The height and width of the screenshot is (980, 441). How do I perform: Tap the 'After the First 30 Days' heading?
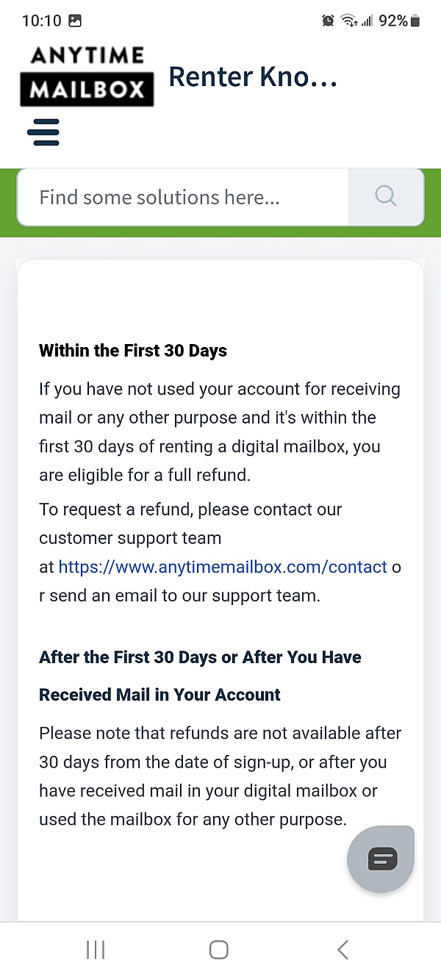click(x=200, y=657)
